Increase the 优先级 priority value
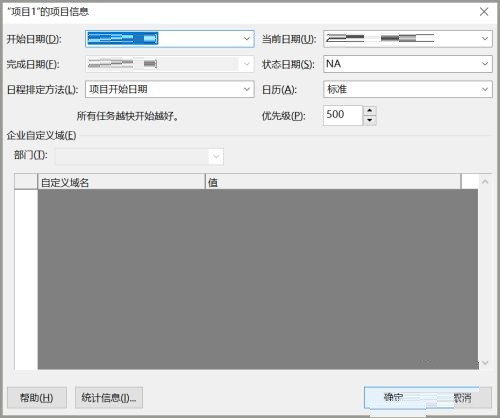This screenshot has height=418, width=500. [370, 110]
